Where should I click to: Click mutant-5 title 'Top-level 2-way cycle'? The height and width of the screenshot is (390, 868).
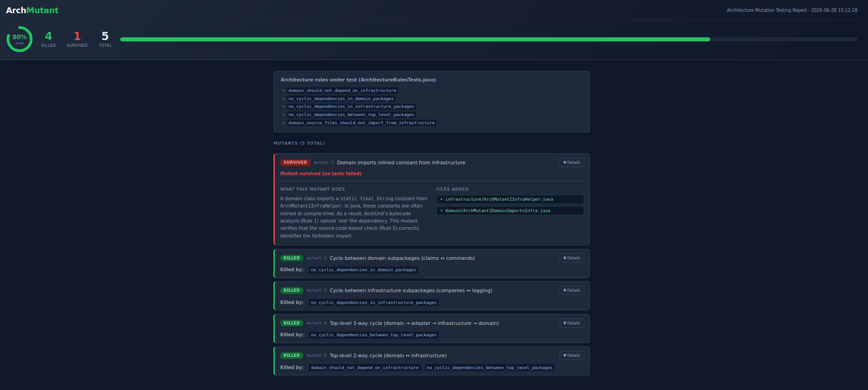(388, 355)
